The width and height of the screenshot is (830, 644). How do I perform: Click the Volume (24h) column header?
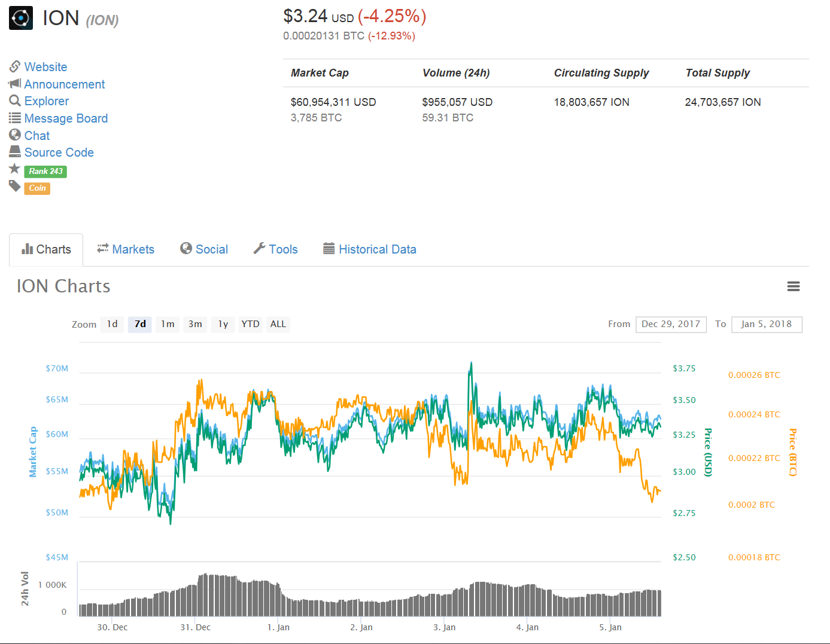456,73
